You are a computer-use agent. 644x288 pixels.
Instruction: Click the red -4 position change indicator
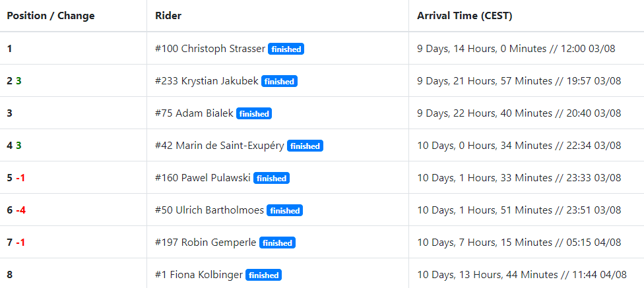point(21,210)
